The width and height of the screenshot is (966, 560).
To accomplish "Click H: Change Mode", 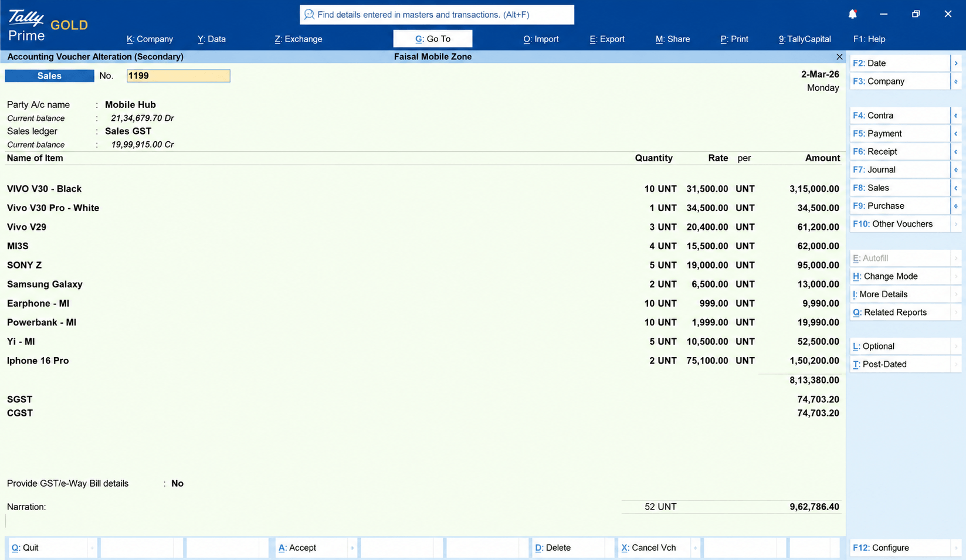I will click(x=900, y=276).
